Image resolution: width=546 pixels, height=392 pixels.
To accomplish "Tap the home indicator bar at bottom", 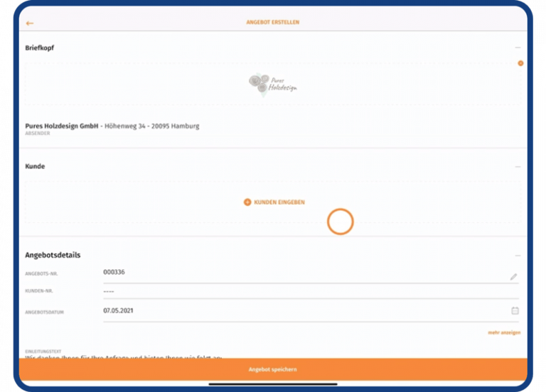I will point(273,384).
